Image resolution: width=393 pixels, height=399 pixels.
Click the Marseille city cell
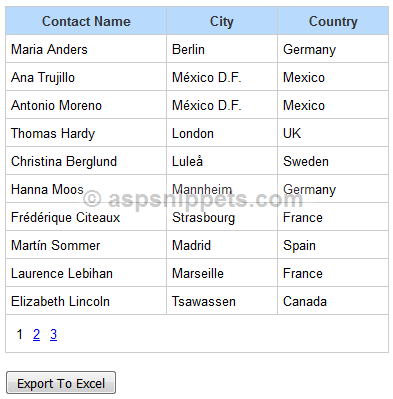pos(222,273)
